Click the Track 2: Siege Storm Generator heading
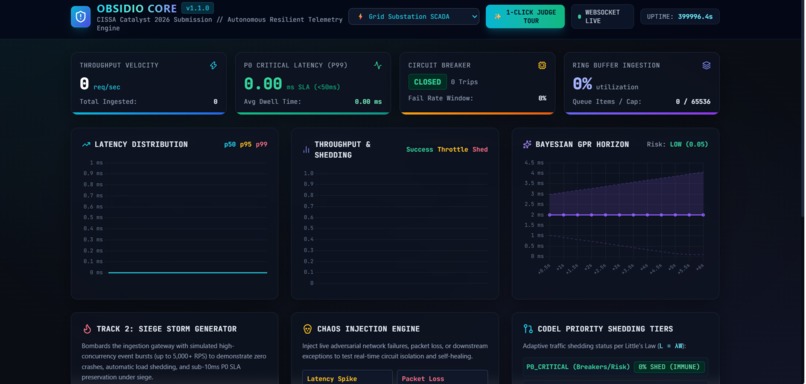Image resolution: width=806 pixels, height=384 pixels. click(x=167, y=329)
